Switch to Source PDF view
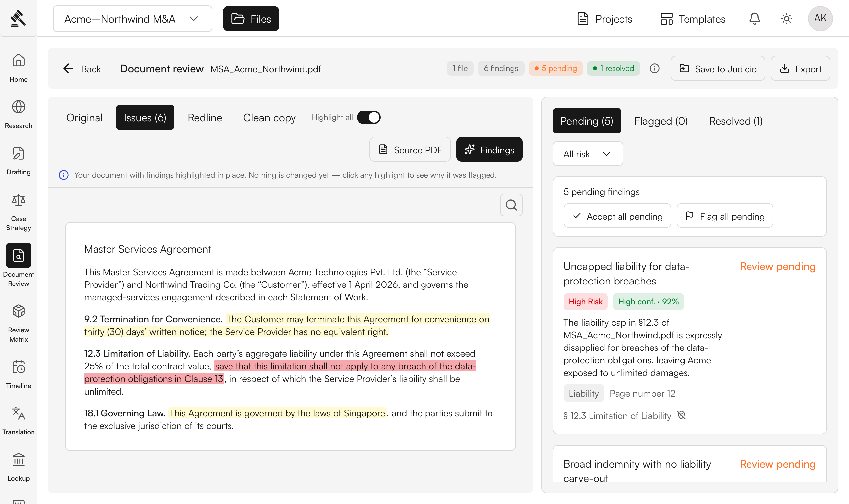849x504 pixels. point(410,150)
